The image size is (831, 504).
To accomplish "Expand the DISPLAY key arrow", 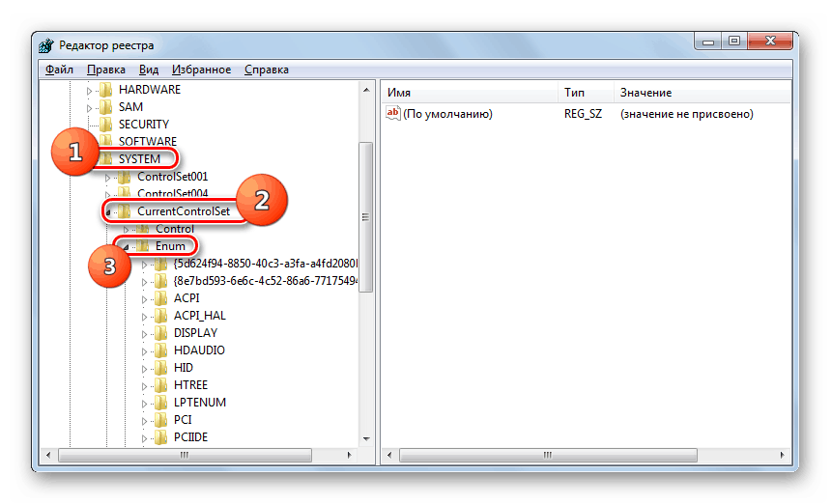I will click(144, 335).
